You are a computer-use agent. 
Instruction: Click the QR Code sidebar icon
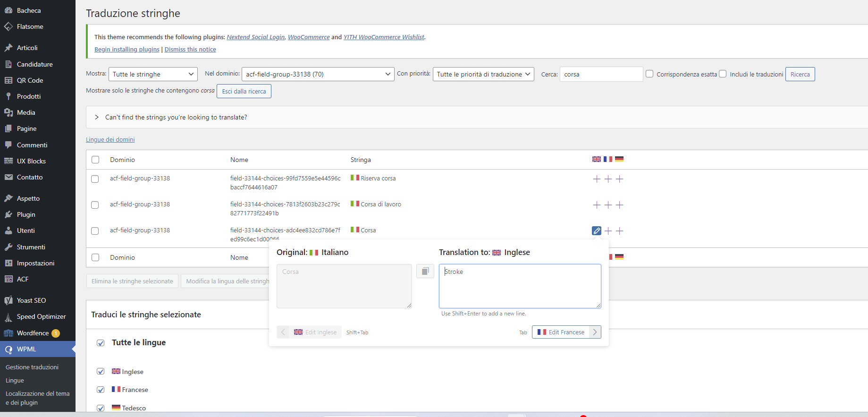pos(8,80)
